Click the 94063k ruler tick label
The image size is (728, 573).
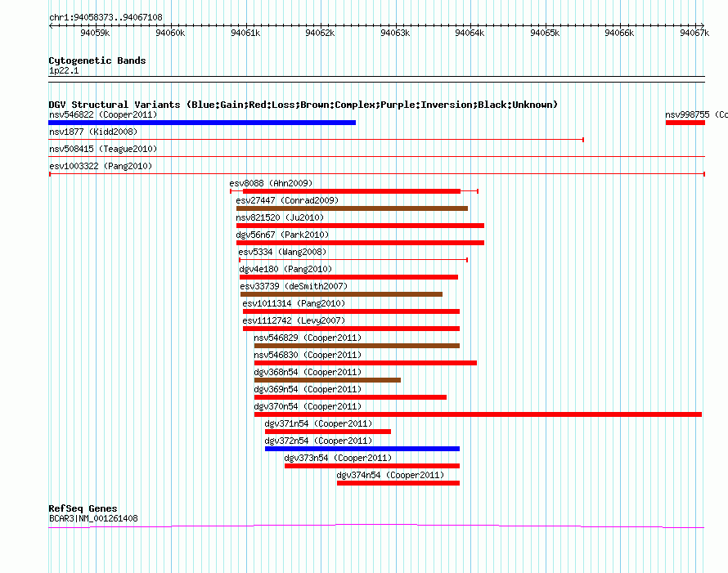[x=395, y=33]
